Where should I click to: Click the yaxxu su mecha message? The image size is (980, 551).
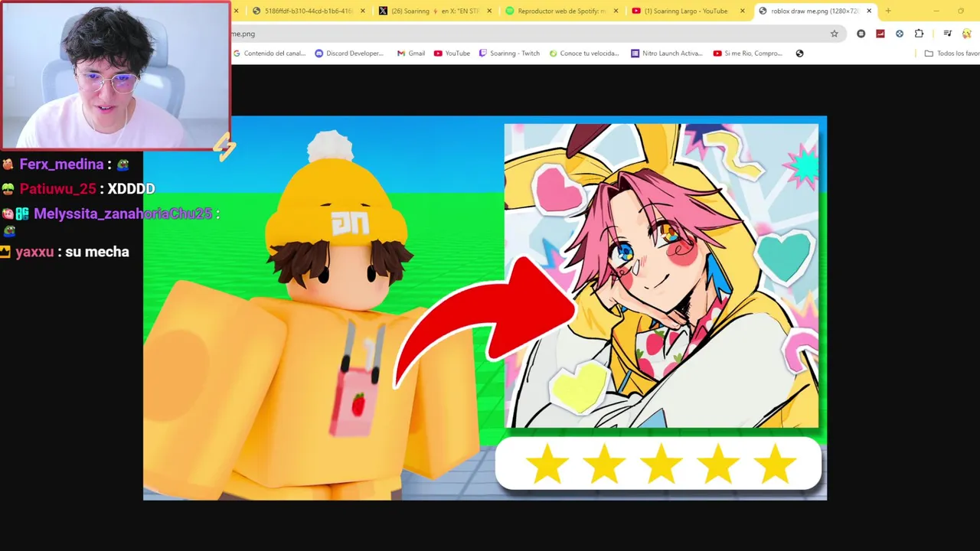[x=72, y=252]
